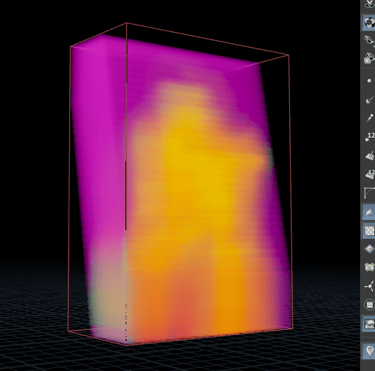Click the highlighted sphere lighting mode icon
This screenshot has width=375, height=371.
point(369,22)
